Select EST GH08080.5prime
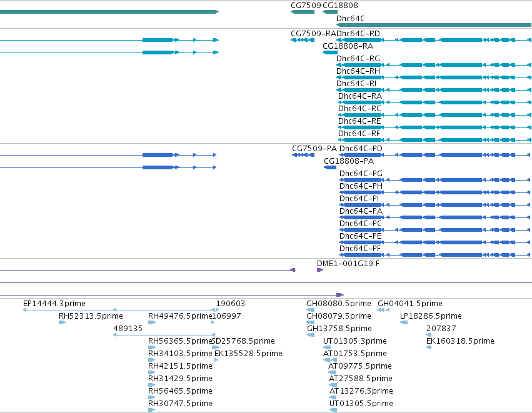 (x=339, y=304)
